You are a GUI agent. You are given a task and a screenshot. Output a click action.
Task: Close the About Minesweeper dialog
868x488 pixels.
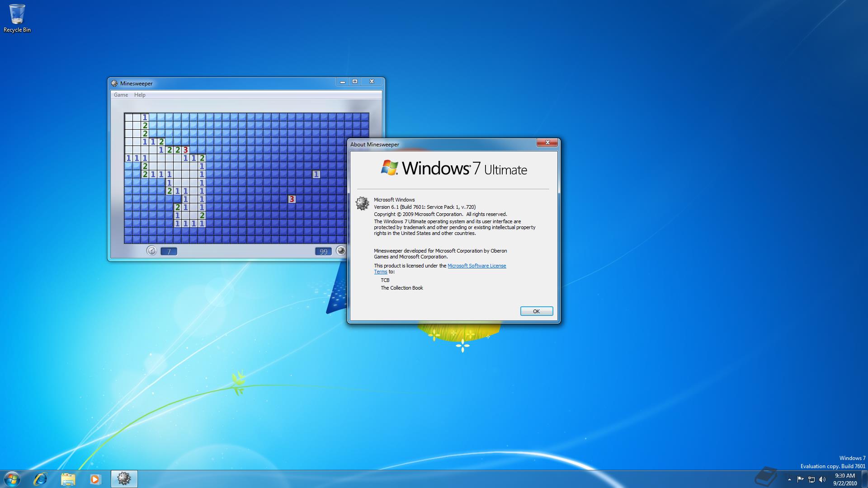547,143
